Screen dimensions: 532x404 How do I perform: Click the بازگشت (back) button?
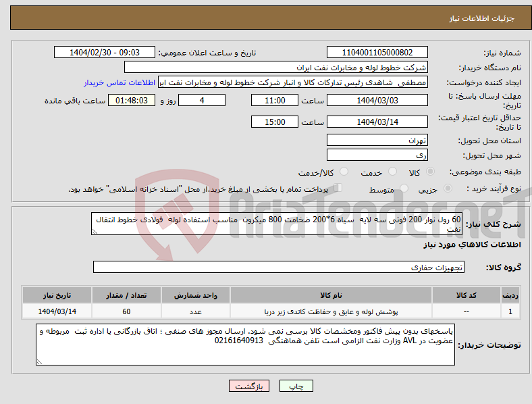(x=249, y=386)
